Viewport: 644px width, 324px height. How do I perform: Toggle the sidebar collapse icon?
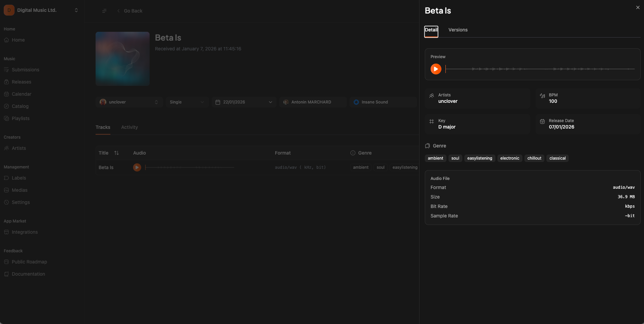click(104, 11)
